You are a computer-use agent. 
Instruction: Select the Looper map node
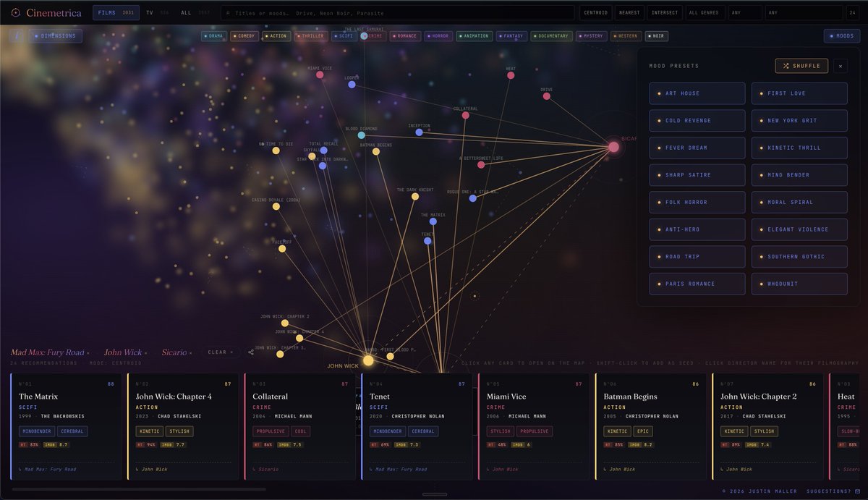tap(352, 85)
